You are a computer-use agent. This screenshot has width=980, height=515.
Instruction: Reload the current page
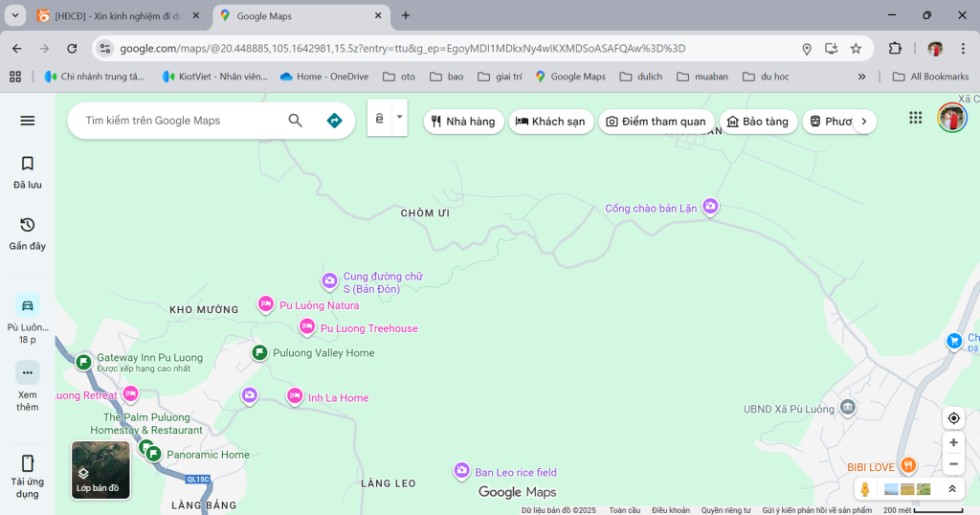tap(72, 48)
